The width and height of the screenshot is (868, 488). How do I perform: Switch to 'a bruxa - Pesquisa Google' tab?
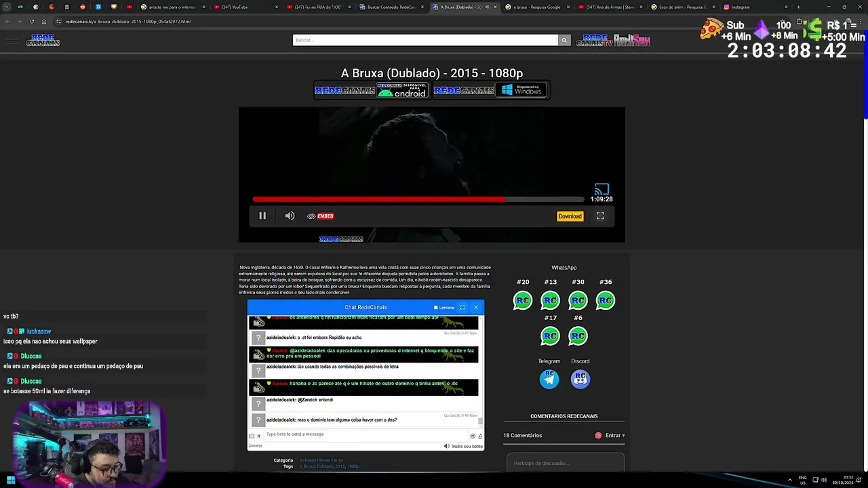(538, 7)
